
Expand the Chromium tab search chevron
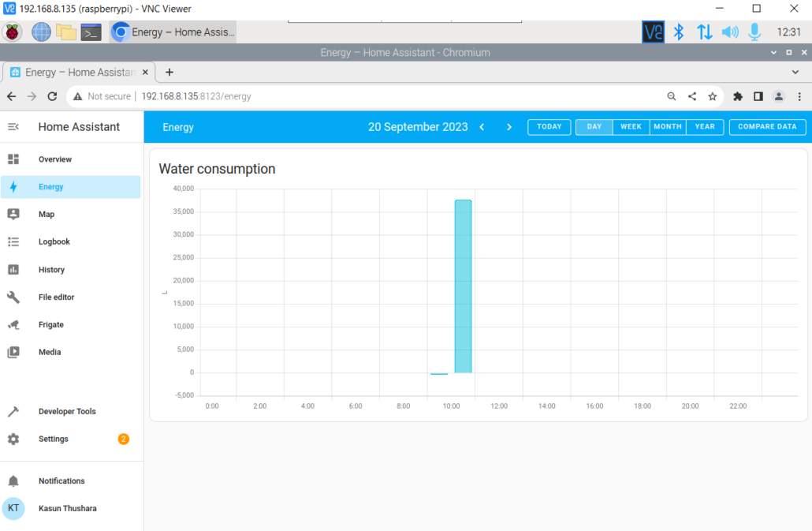pos(795,72)
